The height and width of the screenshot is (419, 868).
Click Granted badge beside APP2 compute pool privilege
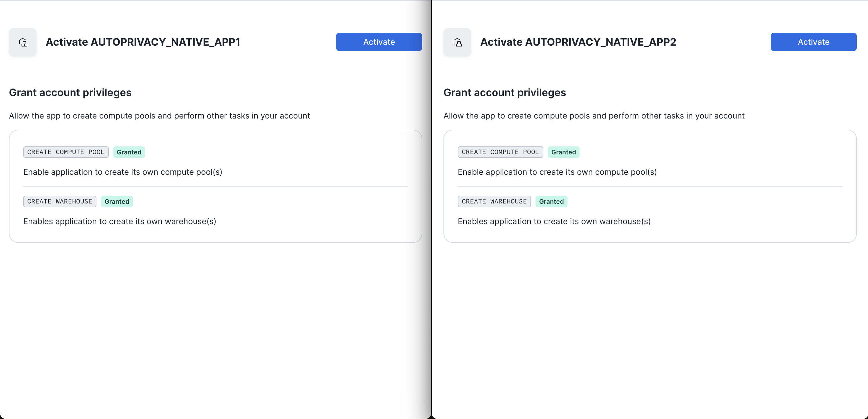(x=563, y=152)
